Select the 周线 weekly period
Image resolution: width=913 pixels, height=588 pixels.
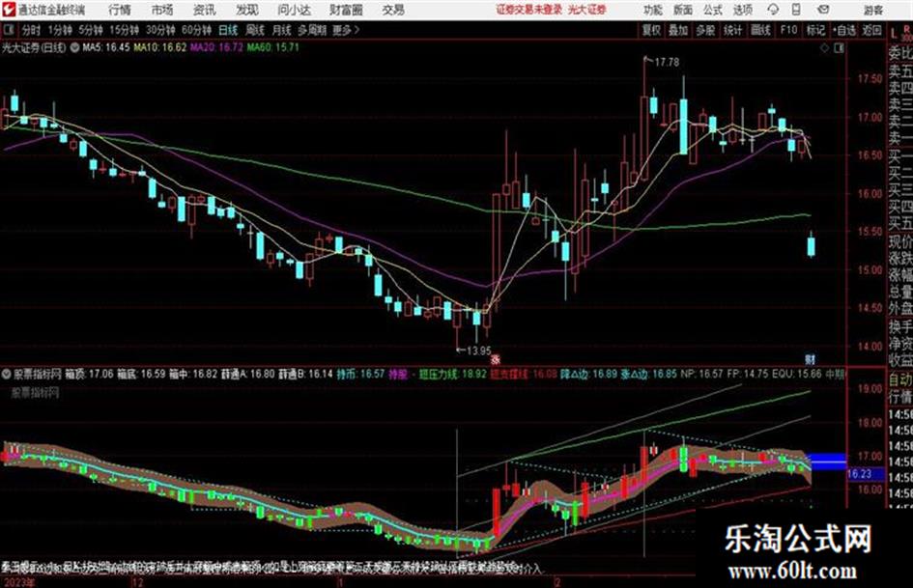click(255, 30)
